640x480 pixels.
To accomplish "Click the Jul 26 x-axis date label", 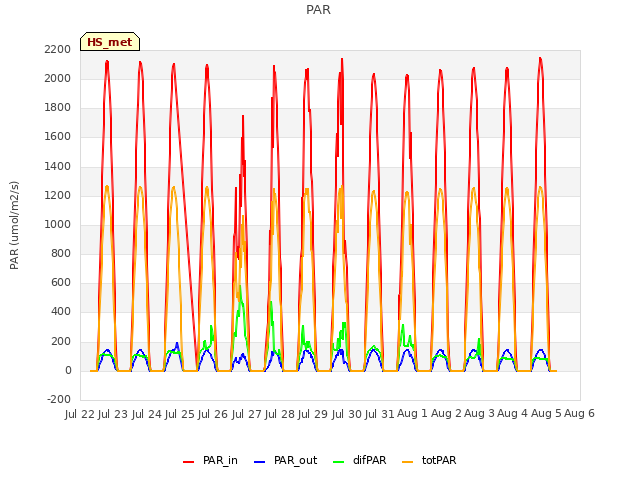I will click(213, 414).
